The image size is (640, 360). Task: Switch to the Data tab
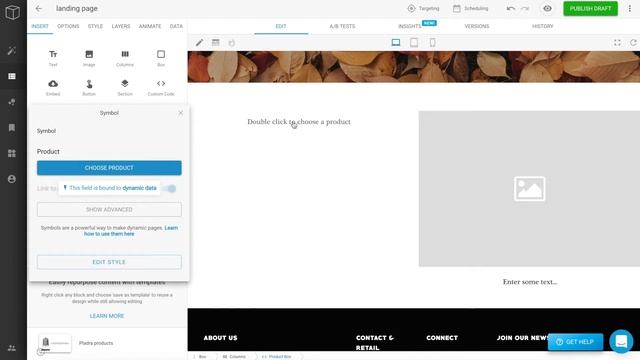click(176, 26)
